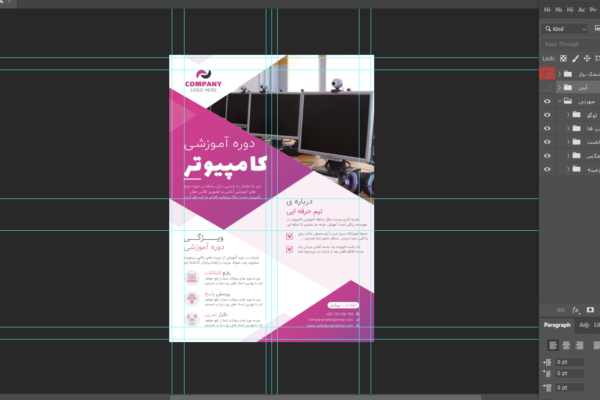Lock transparent pixels using the checkerboard icon

pos(563,58)
